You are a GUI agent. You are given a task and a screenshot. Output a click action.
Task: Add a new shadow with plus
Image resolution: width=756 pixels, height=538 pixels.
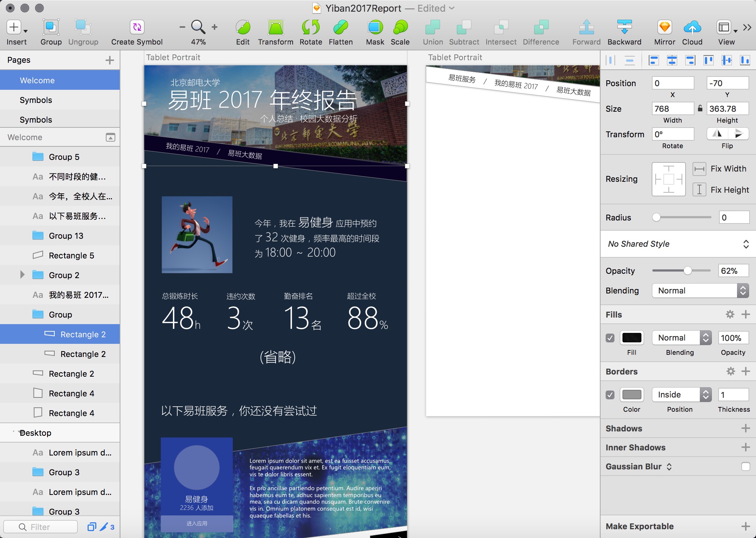745,429
